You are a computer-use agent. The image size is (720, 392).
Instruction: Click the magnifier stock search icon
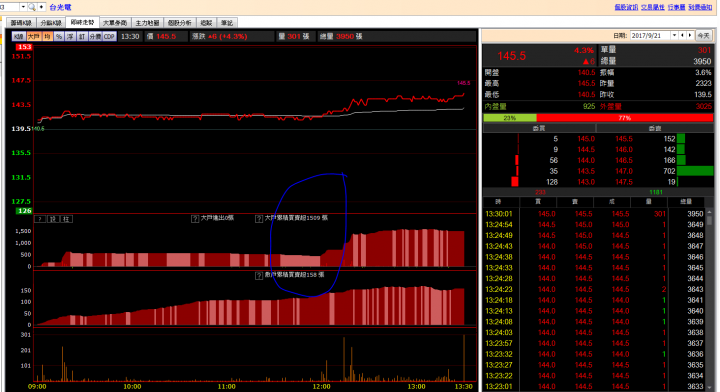[32, 7]
